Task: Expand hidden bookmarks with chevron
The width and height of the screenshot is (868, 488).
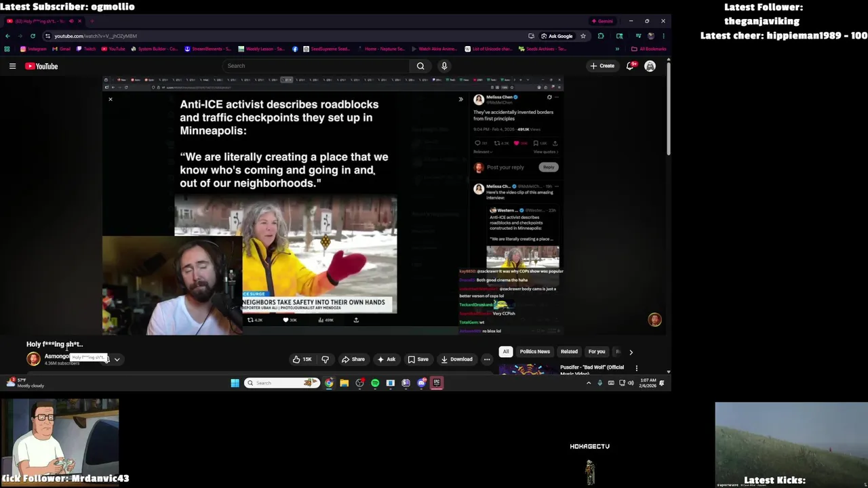Action: pyautogui.click(x=617, y=49)
